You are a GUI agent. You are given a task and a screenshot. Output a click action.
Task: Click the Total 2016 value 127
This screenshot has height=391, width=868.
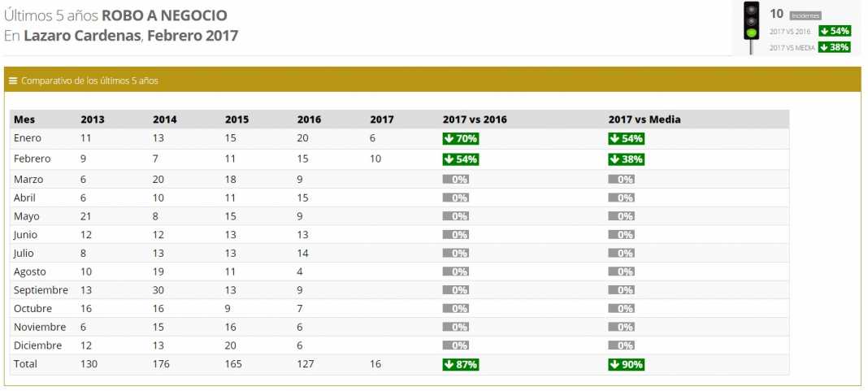tap(306, 364)
